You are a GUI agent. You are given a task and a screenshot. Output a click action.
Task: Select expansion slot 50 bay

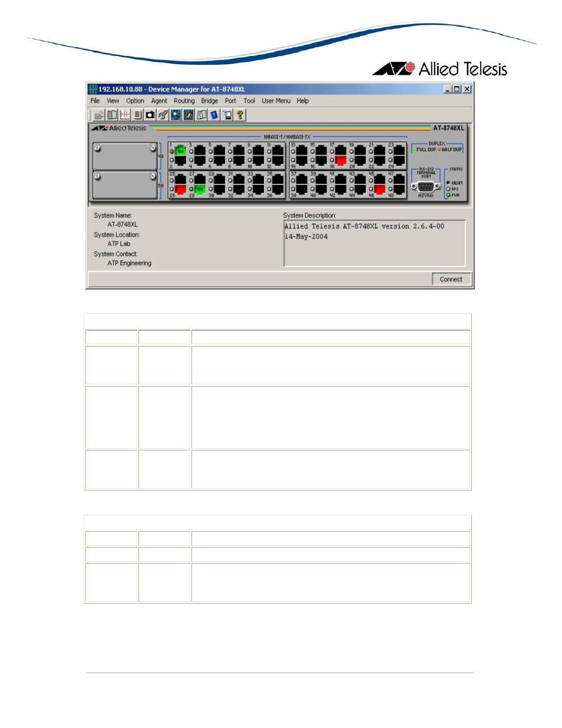pos(125,185)
